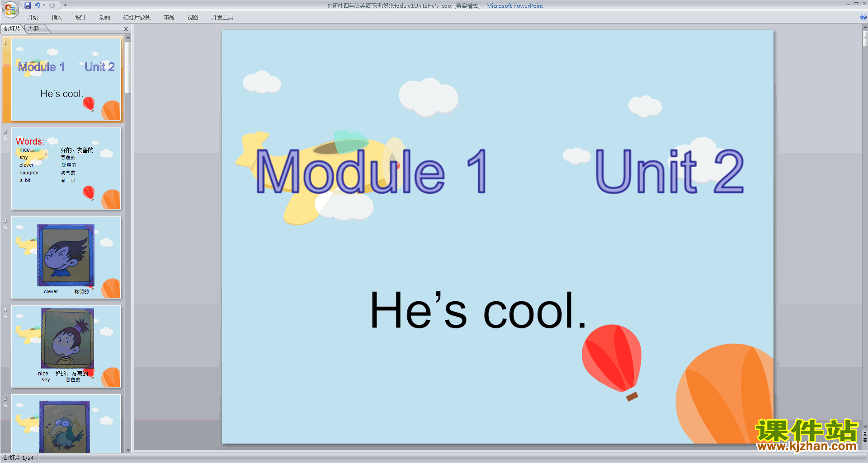Click the main editor scroll down arrow
Screen dimensions: 868x463
point(865,426)
